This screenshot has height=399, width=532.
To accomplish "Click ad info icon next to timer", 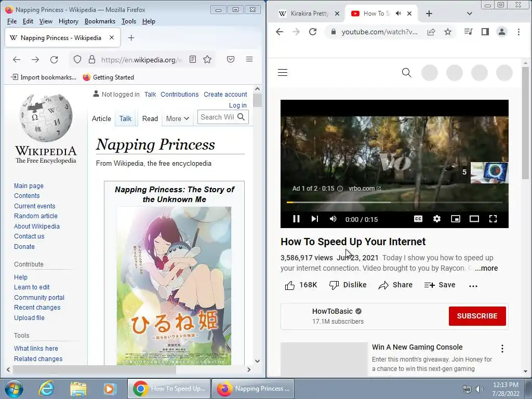I will tap(340, 189).
